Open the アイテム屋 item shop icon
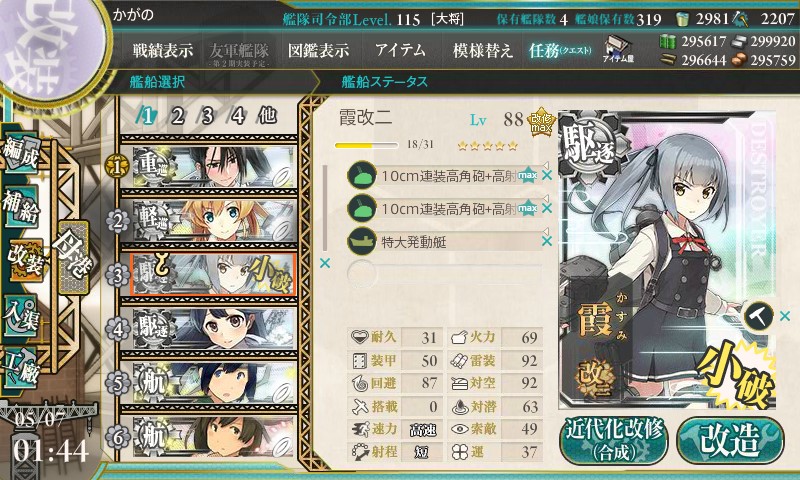The image size is (800, 480). click(618, 49)
